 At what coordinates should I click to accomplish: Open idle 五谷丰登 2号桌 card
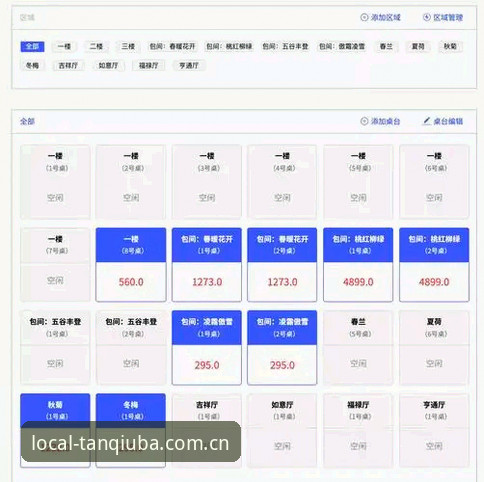click(131, 348)
